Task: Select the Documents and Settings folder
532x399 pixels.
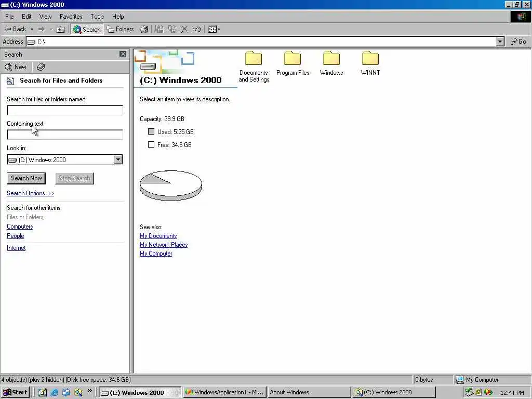Action: (x=254, y=67)
